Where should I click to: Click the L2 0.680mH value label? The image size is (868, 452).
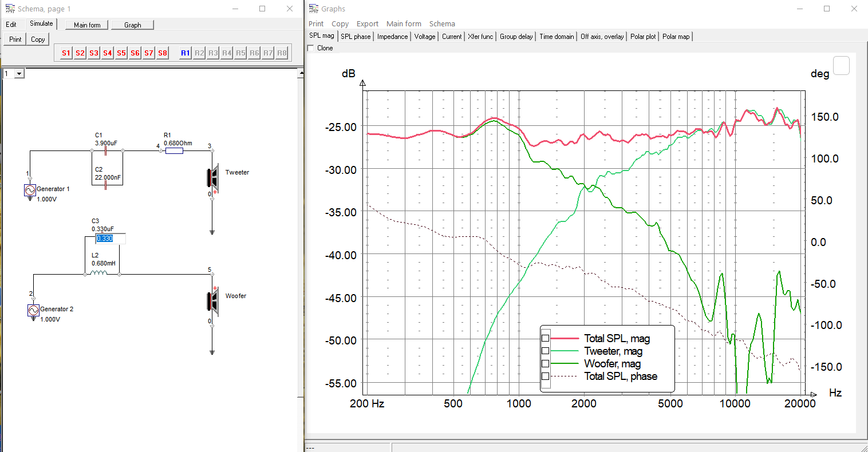click(103, 264)
